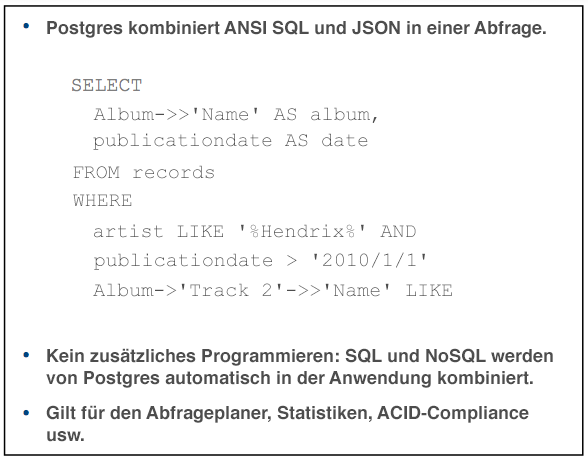588x460 pixels.
Task: Click the Album->'Track 2' code line
Action: click(x=273, y=290)
